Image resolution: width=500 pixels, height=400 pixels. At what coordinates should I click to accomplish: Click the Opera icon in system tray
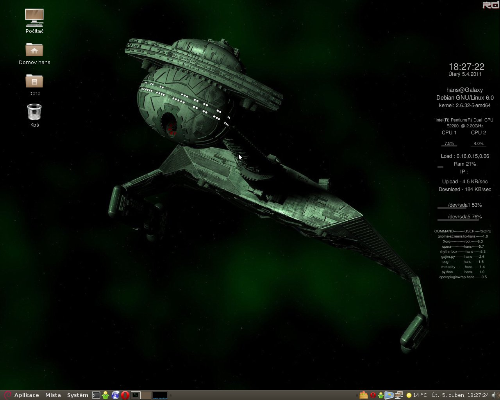pos(373,395)
